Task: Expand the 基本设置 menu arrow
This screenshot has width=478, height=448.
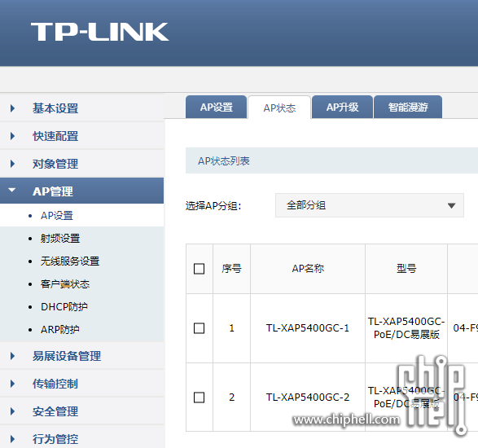Action: tap(12, 108)
